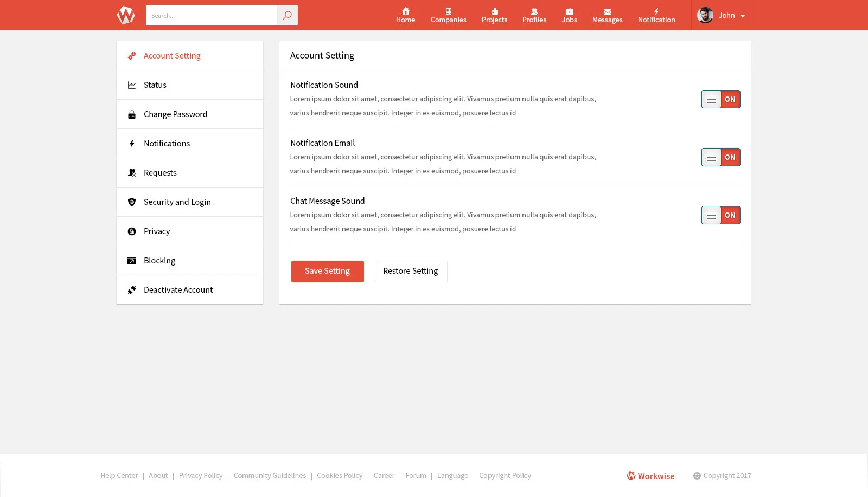Disable the Notification Email switch

[x=720, y=157]
